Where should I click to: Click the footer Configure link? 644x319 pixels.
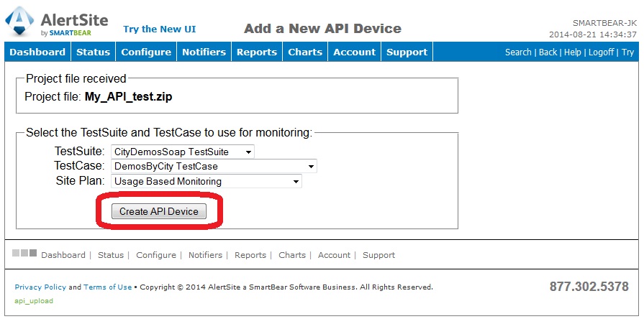156,255
